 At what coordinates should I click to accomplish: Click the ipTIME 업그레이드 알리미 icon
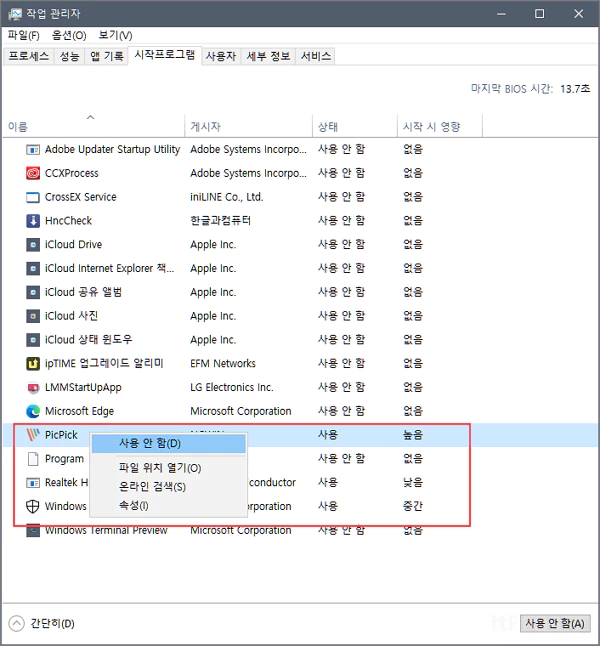[33, 364]
